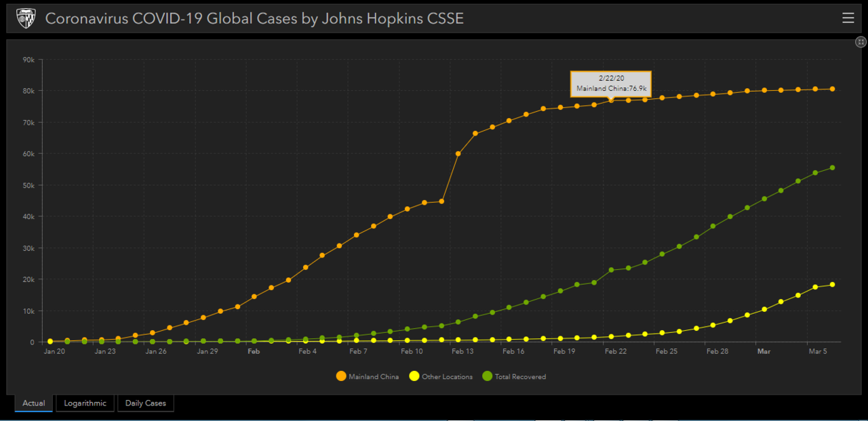Click the Jan 20 x-axis label
This screenshot has width=868, height=421.
click(54, 352)
